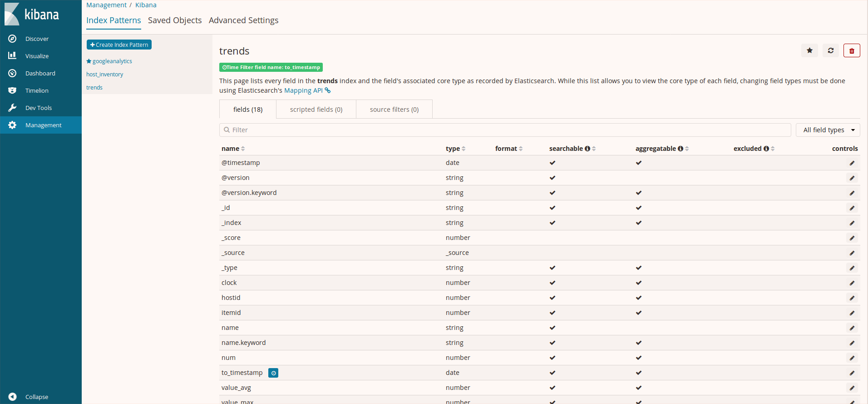
Task: Open Management from the sidebar
Action: pyautogui.click(x=41, y=125)
